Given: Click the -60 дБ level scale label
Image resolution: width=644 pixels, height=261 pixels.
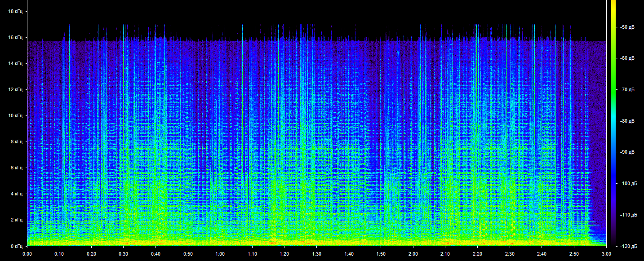Looking at the screenshot, I should (x=627, y=58).
